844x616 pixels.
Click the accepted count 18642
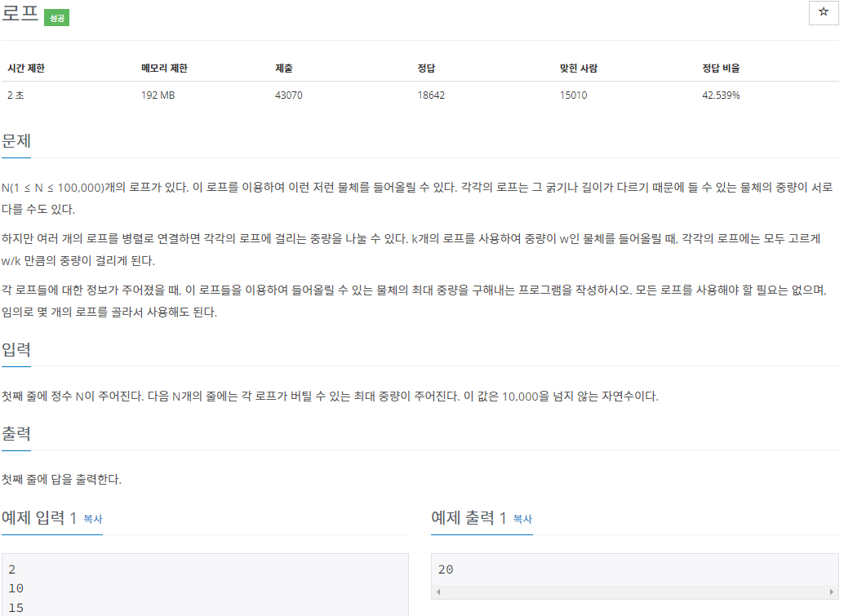click(431, 95)
